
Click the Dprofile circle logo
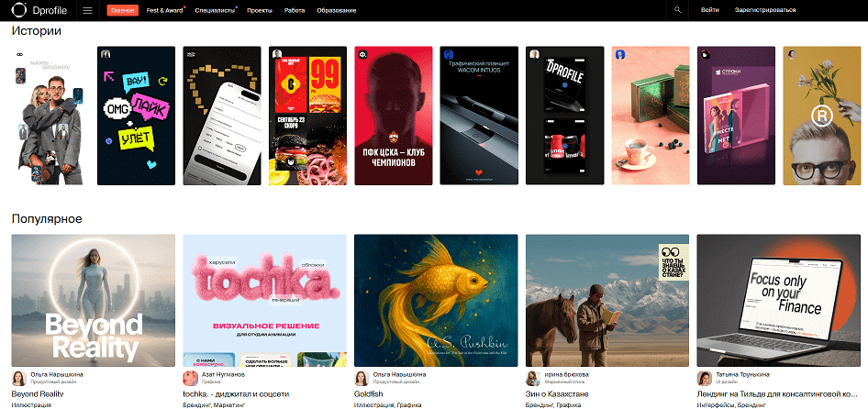coord(19,10)
